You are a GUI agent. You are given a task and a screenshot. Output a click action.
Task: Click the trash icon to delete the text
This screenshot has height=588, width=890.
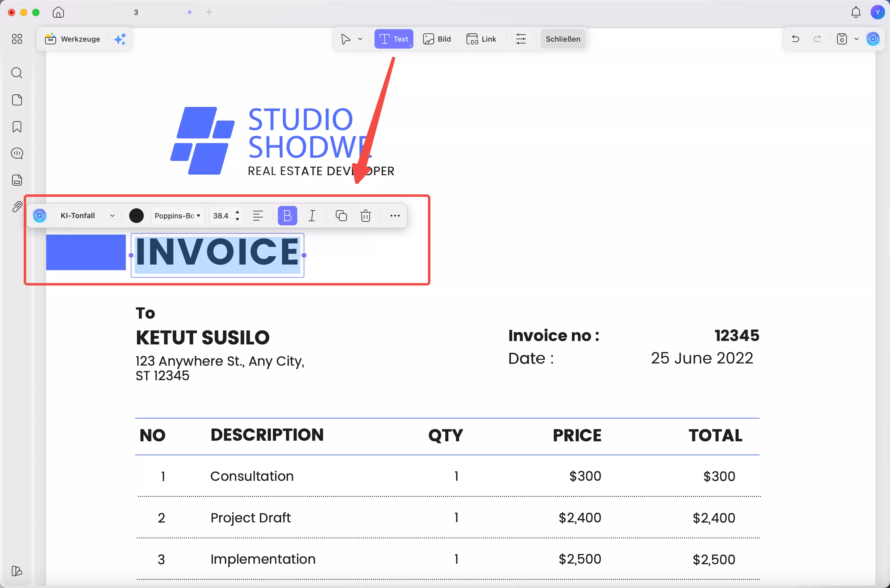tap(365, 216)
